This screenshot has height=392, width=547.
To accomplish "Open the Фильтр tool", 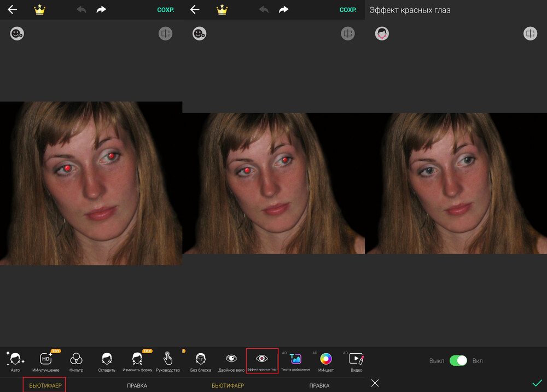I will tap(76, 360).
